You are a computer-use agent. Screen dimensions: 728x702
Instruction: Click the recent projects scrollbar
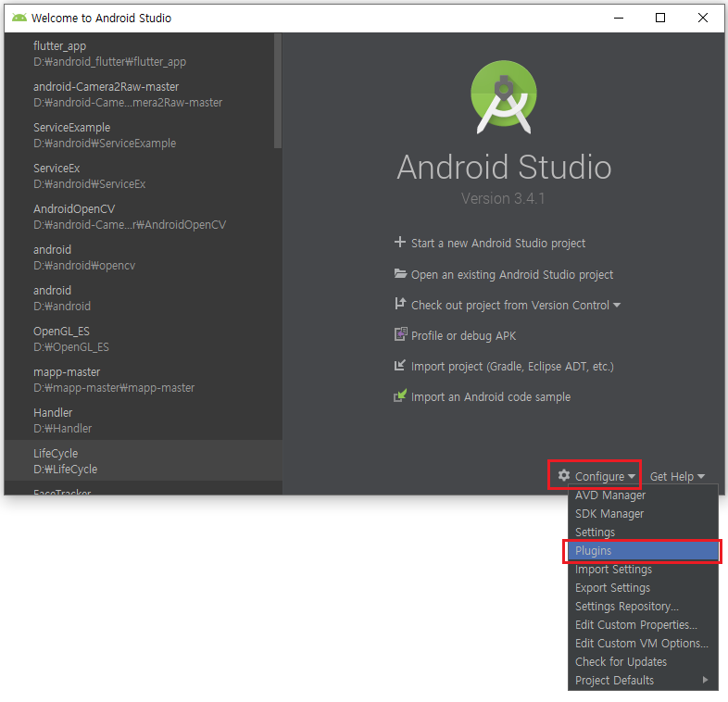pyautogui.click(x=278, y=91)
